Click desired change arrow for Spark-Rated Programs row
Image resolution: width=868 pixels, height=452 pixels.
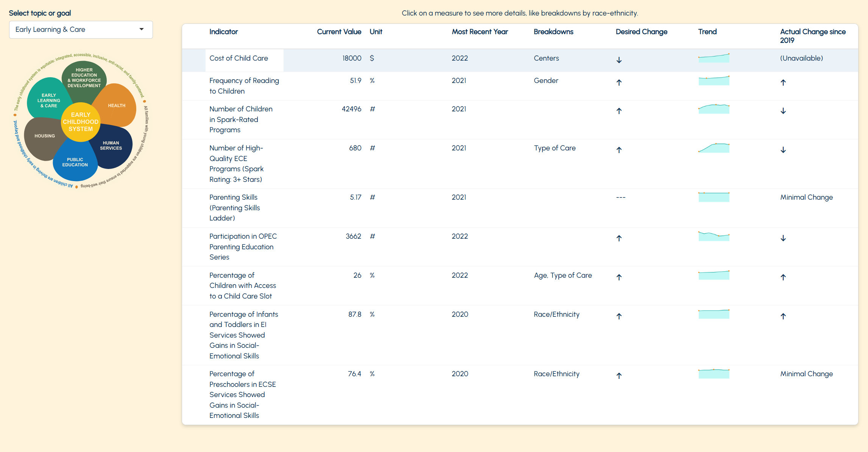tap(619, 111)
